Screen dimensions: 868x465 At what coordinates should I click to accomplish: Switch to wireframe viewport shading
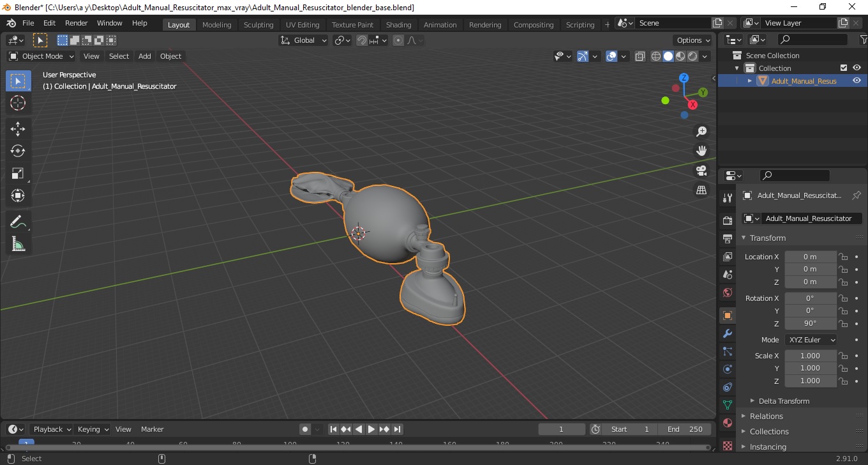click(x=656, y=56)
